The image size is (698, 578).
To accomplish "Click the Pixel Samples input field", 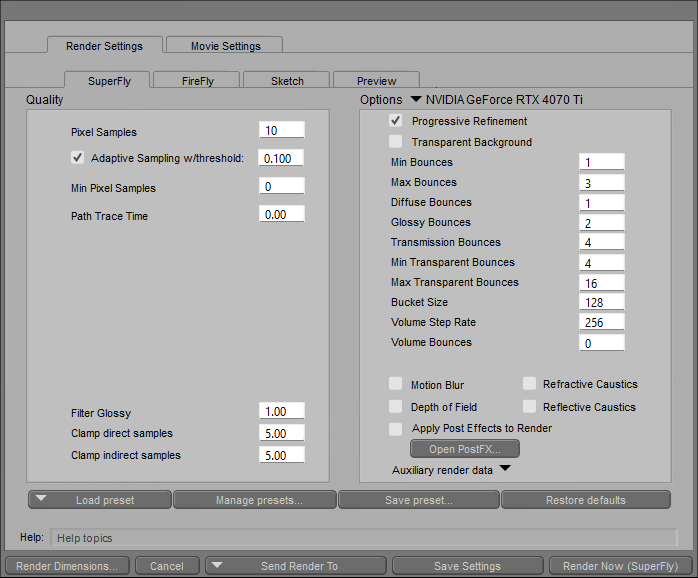I will tap(281, 131).
